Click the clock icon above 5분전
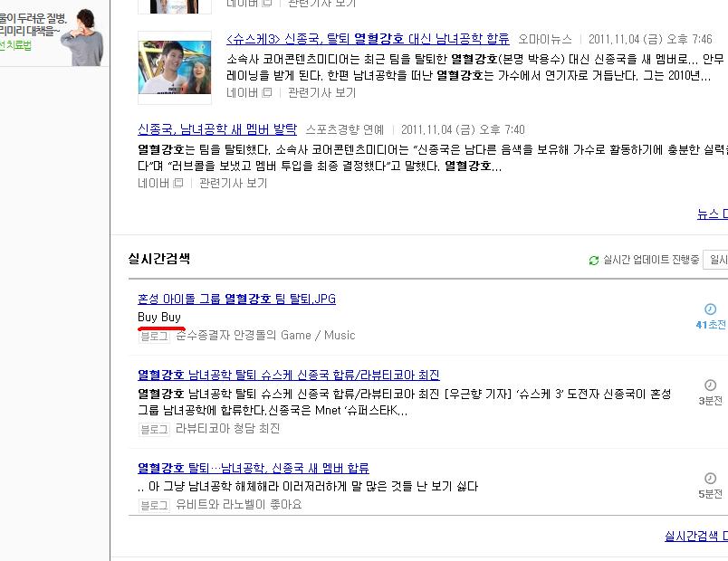Image resolution: width=728 pixels, height=561 pixels. click(711, 479)
